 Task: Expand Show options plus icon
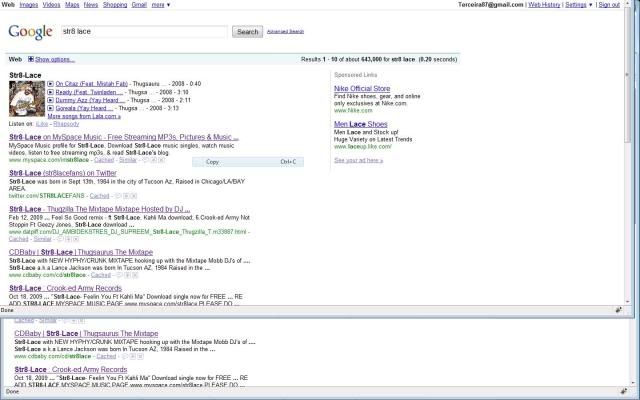pyautogui.click(x=31, y=60)
